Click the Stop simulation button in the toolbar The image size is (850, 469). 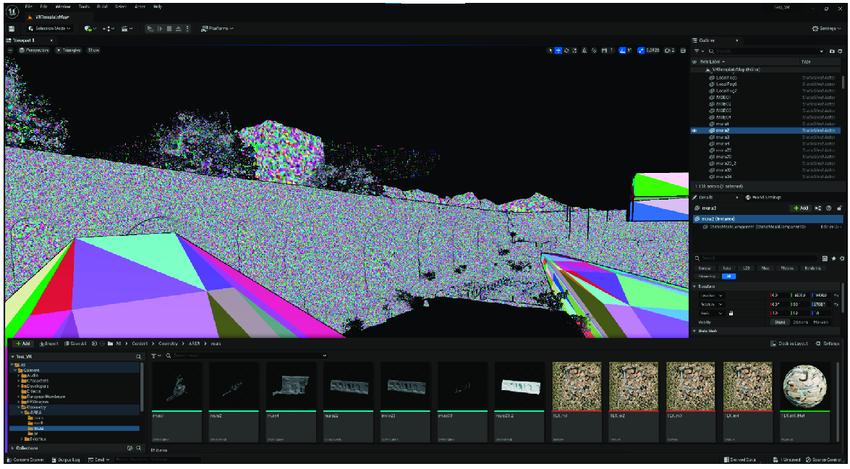click(169, 28)
